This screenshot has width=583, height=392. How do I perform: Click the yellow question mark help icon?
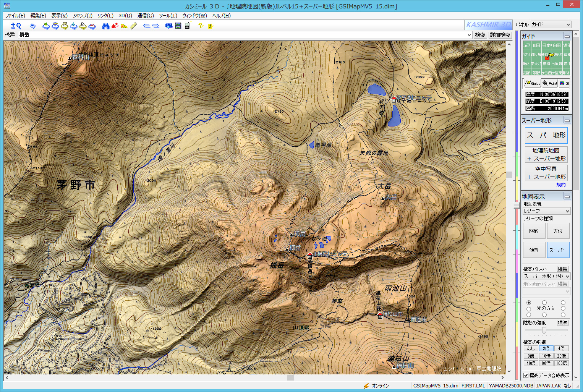click(x=200, y=26)
